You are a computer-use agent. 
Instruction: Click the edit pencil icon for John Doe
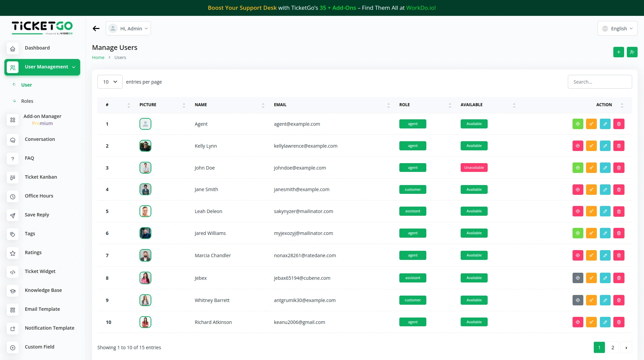[x=605, y=168]
